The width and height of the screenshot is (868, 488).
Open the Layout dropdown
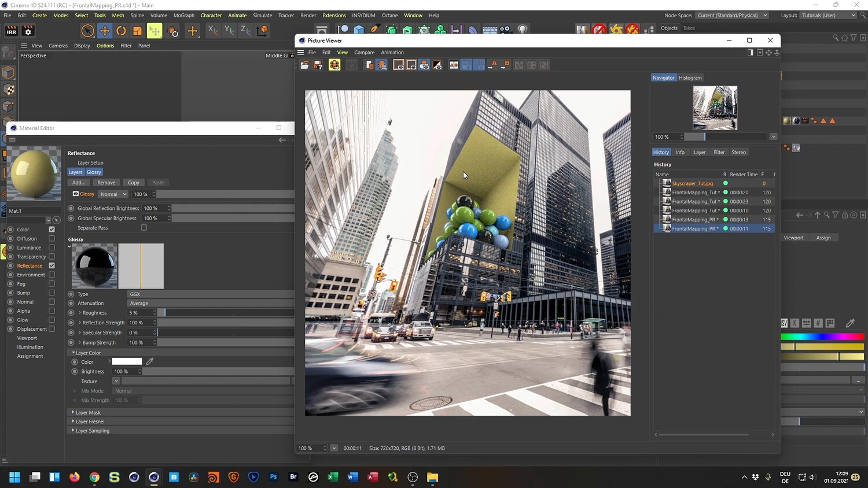click(828, 16)
